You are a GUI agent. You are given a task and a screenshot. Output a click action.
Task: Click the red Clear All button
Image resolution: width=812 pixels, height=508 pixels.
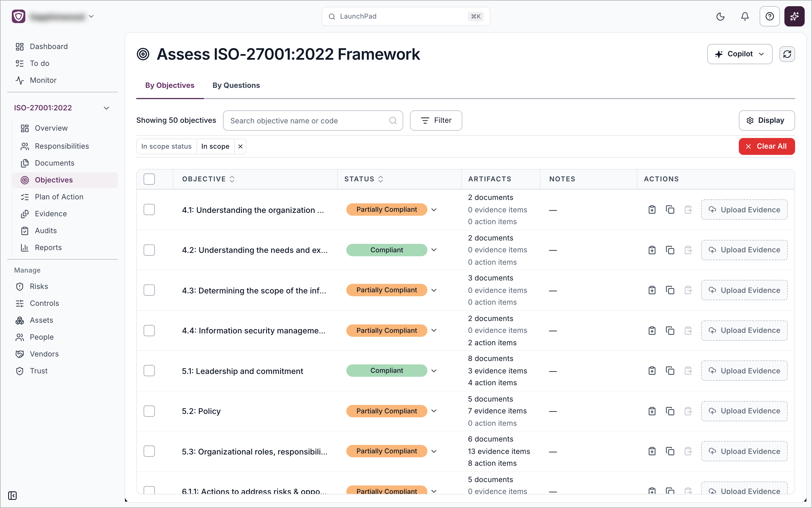click(767, 146)
